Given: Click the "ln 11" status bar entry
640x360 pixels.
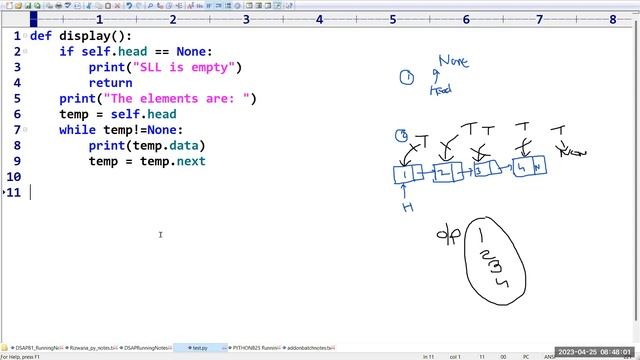Looking at the screenshot, I should coord(428,357).
